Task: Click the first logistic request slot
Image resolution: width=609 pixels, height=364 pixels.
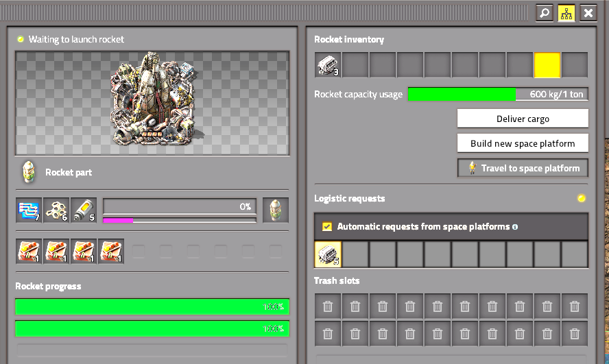Action: pyautogui.click(x=328, y=254)
